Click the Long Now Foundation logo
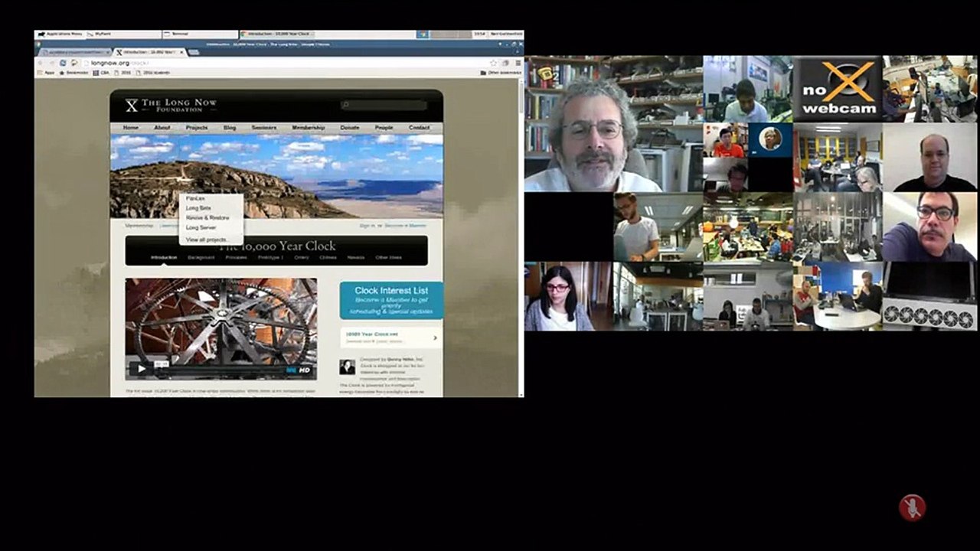 click(171, 106)
